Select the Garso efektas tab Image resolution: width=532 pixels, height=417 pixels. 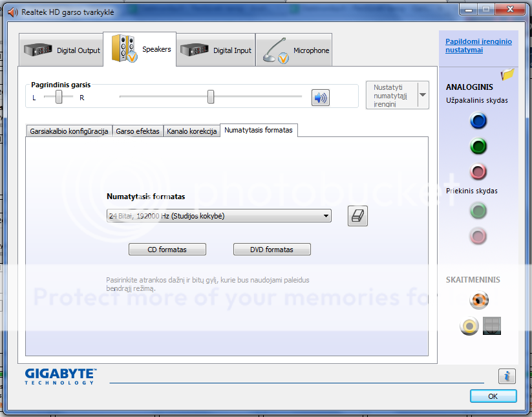click(x=137, y=131)
